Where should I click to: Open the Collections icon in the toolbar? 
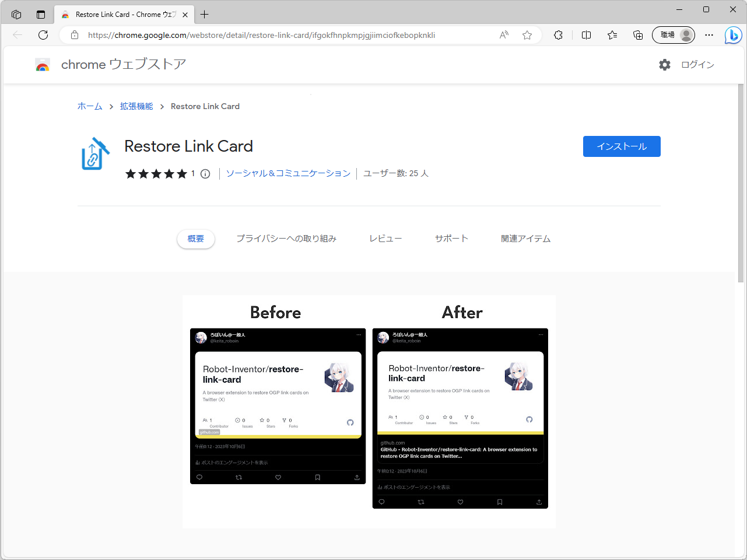(612, 35)
